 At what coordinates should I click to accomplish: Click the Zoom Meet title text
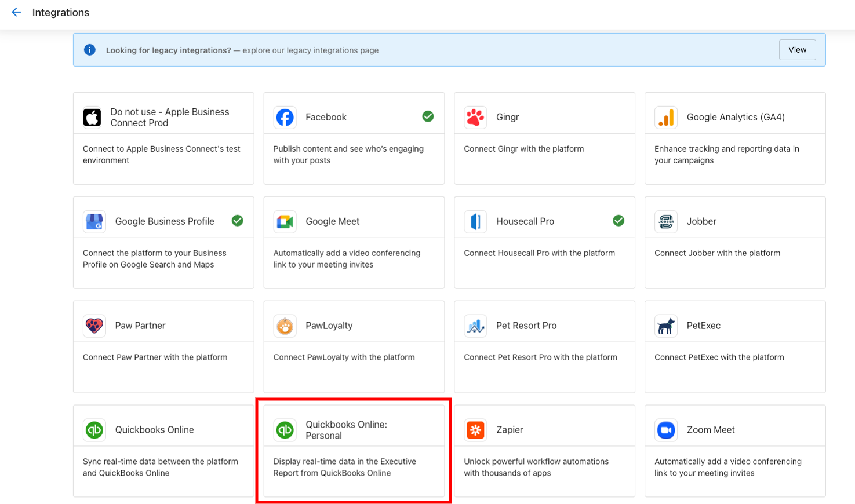(x=711, y=430)
